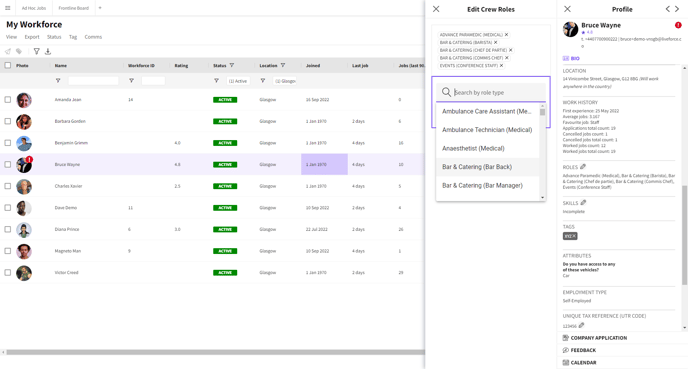Switch to the Frontline Board tab
This screenshot has height=369, width=688.
(74, 8)
